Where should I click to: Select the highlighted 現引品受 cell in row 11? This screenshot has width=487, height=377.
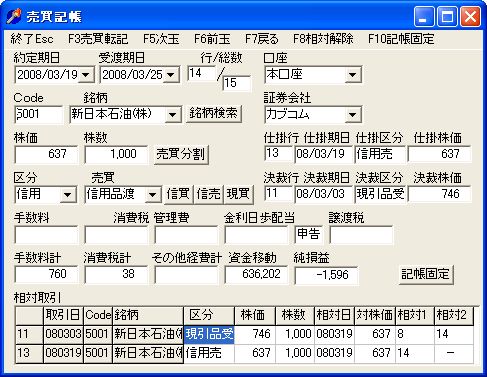pyautogui.click(x=209, y=334)
